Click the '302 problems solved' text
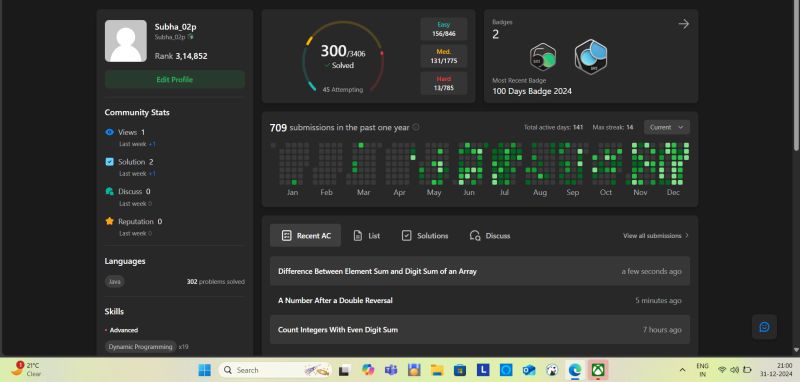This screenshot has width=800, height=382. click(x=216, y=282)
